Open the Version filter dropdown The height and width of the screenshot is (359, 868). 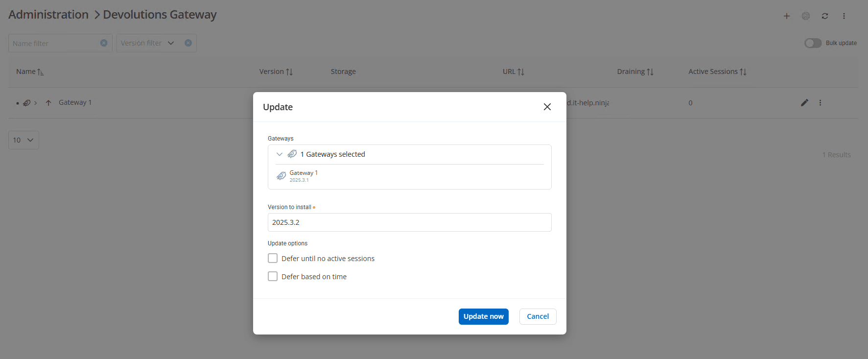147,43
